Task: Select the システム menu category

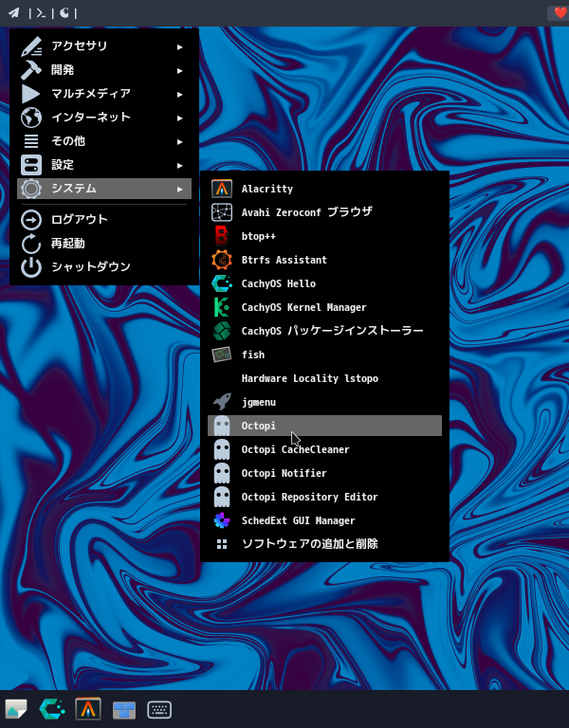Action: 104,189
